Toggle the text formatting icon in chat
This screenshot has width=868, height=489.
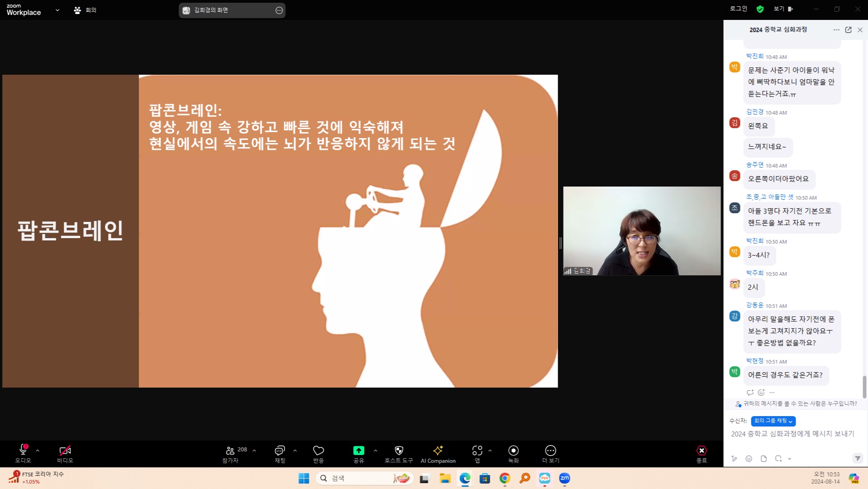tap(734, 459)
